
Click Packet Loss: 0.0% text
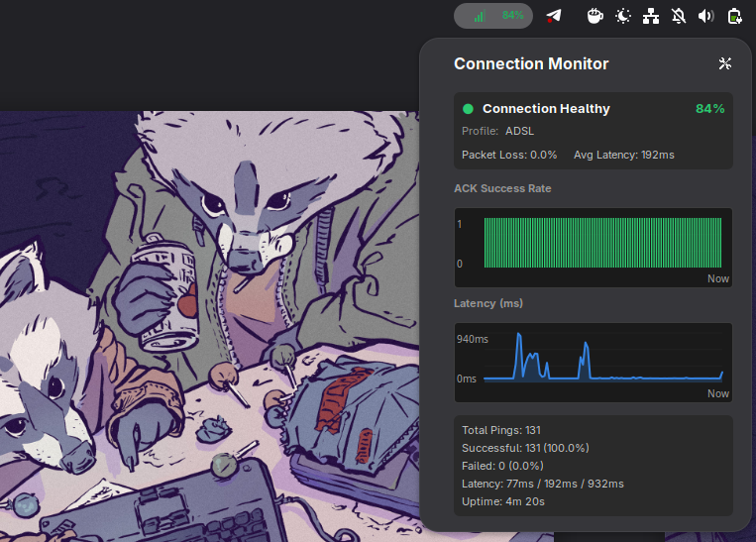(x=509, y=155)
